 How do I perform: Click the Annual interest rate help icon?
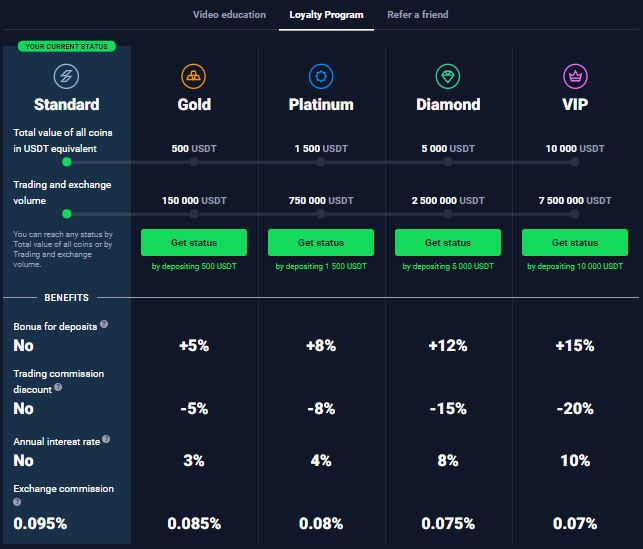pos(106,439)
